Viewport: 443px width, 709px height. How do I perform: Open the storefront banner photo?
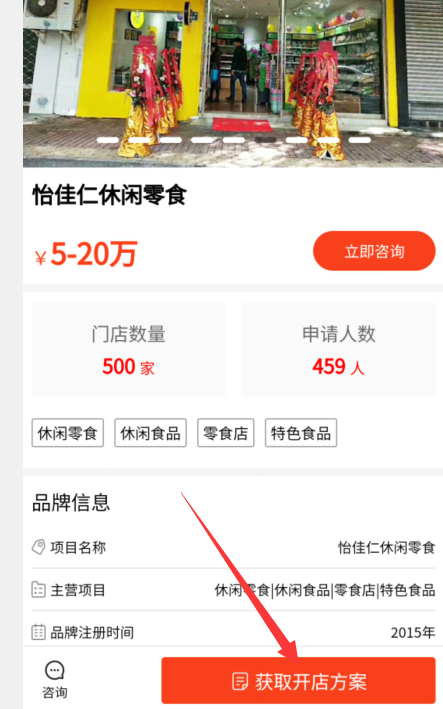click(x=233, y=84)
